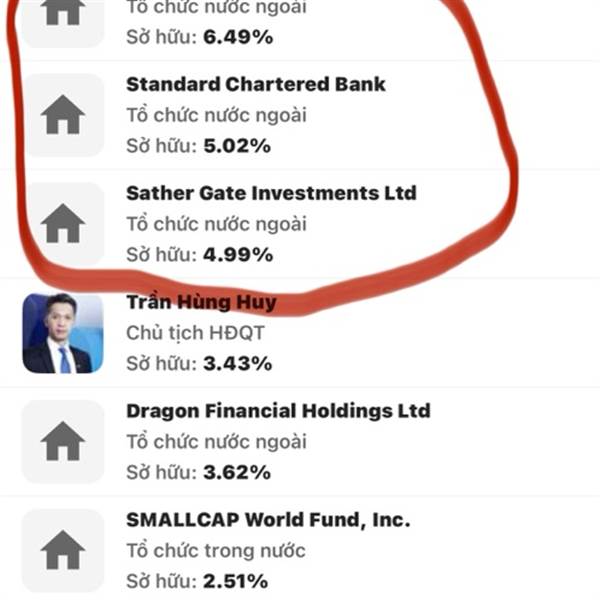Viewport: 600px width, 600px height.
Task: Tap the house icon beside SMALLCAP World Fund
Action: [63, 550]
